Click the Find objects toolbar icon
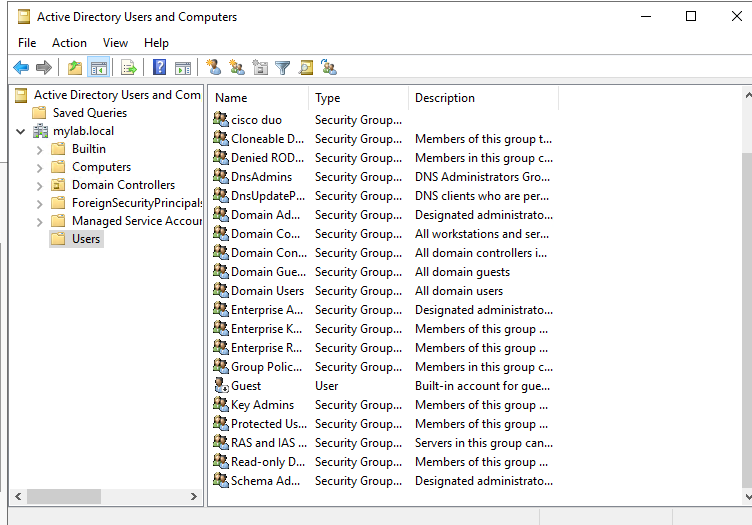Viewport: 752px width, 525px height. tap(306, 68)
